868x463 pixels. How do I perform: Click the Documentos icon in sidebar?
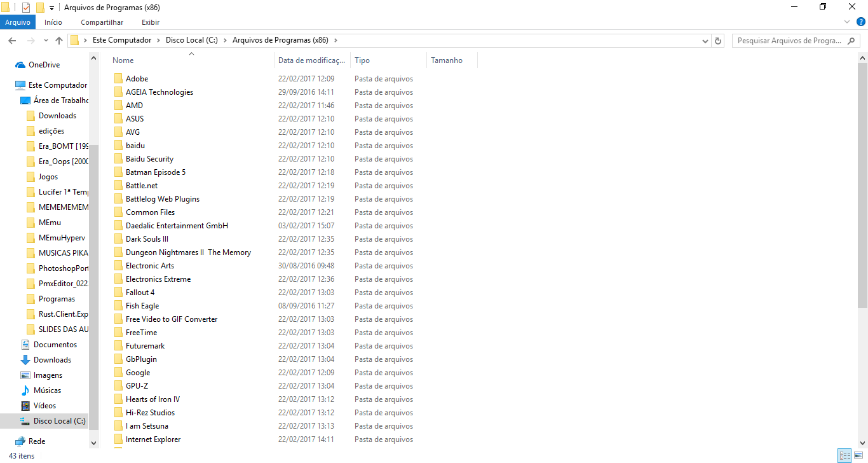click(25, 345)
